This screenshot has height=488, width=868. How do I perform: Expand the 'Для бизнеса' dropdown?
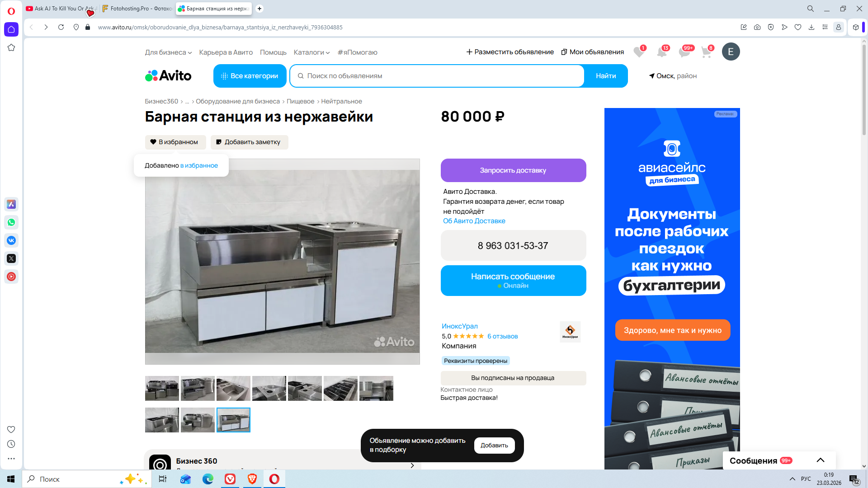pyautogui.click(x=168, y=52)
